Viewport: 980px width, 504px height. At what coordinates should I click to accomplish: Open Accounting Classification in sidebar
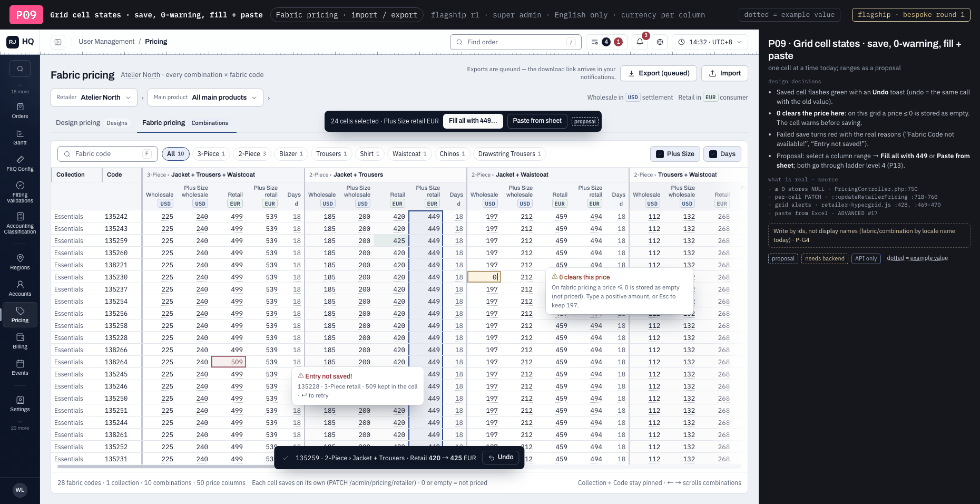pos(20,223)
